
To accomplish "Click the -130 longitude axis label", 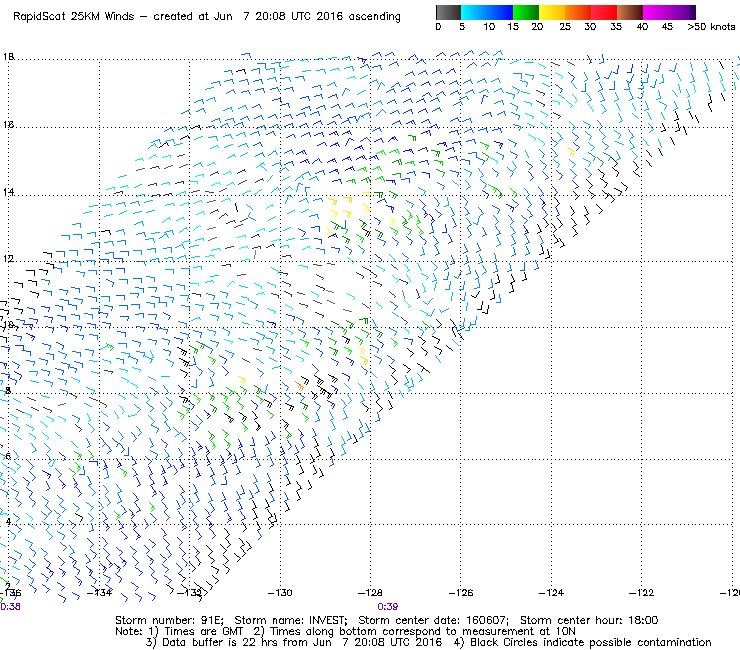I will coord(280,592).
